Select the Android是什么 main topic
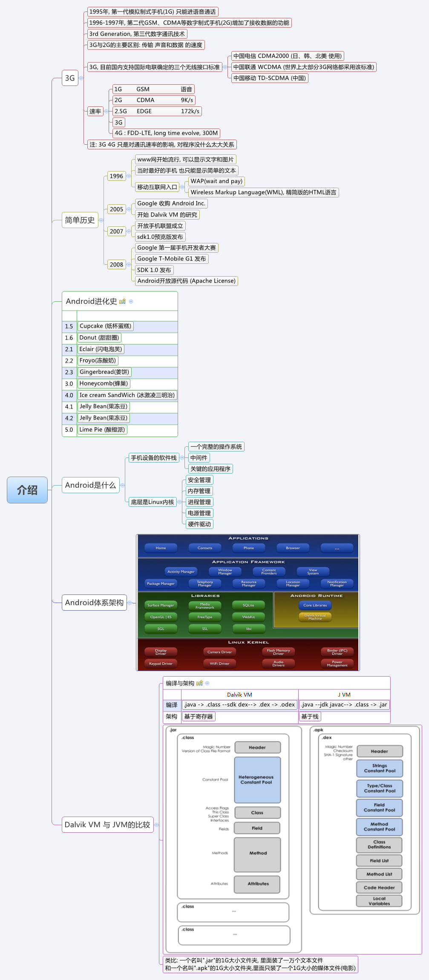 [x=90, y=485]
